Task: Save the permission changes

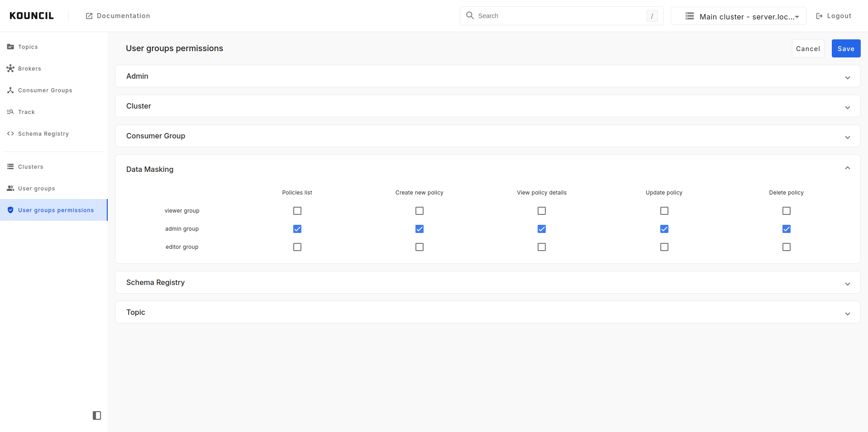Action: (845, 48)
